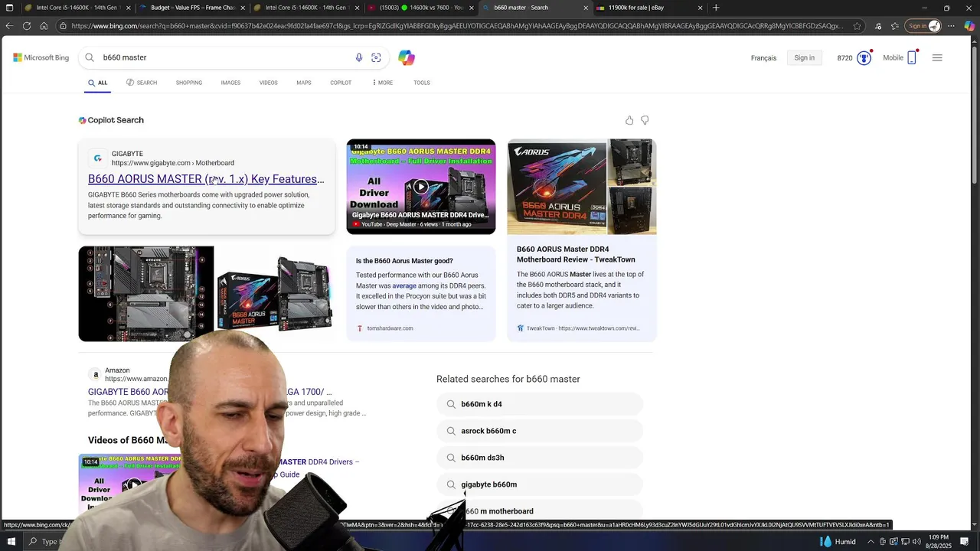Click the Mobile phone icon
Image resolution: width=980 pixels, height=551 pixels.
coord(912,58)
